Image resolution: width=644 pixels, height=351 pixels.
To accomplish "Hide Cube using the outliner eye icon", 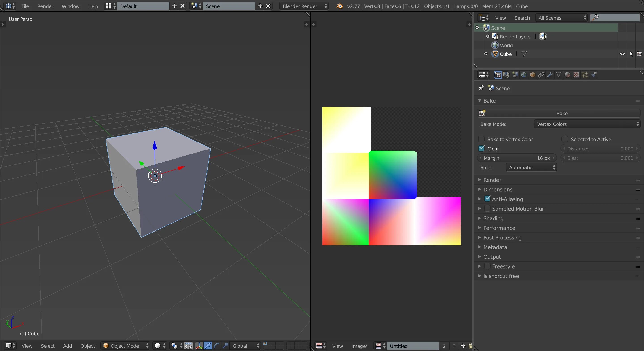I will pyautogui.click(x=622, y=54).
